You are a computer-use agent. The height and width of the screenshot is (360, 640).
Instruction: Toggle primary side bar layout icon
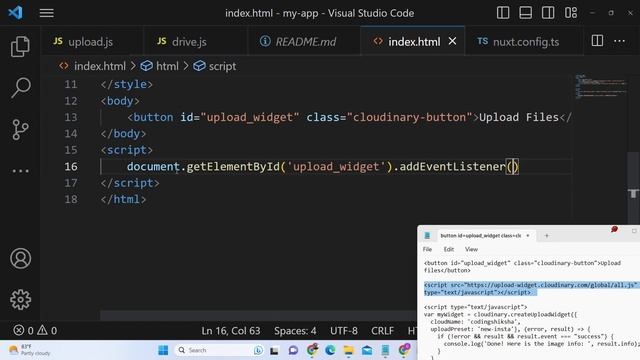(x=503, y=13)
